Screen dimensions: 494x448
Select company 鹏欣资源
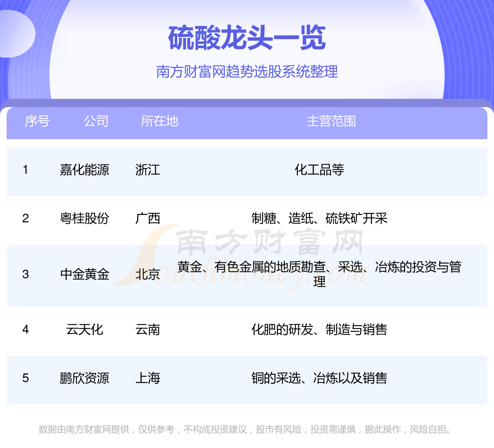84,378
